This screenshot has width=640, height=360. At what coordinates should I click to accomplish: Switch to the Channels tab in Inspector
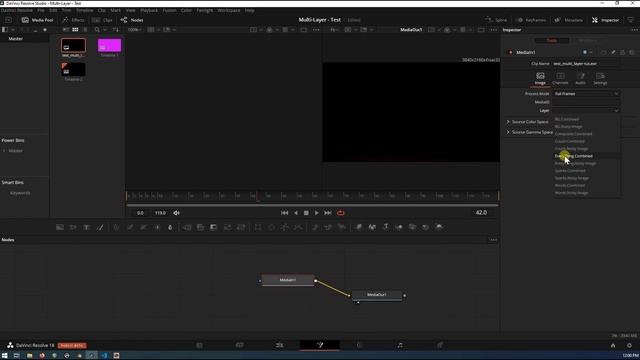click(560, 78)
